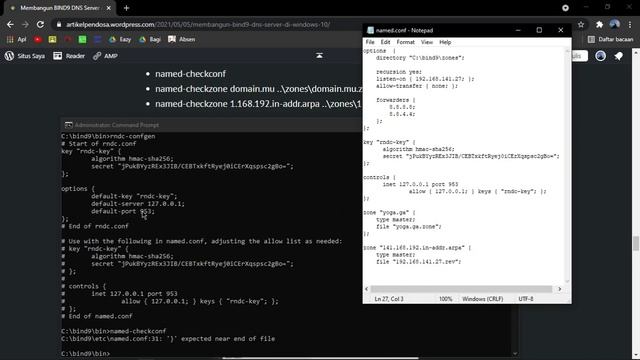Click Administrator Command Prompt title icon
This screenshot has height=360, width=640.
(x=68, y=125)
